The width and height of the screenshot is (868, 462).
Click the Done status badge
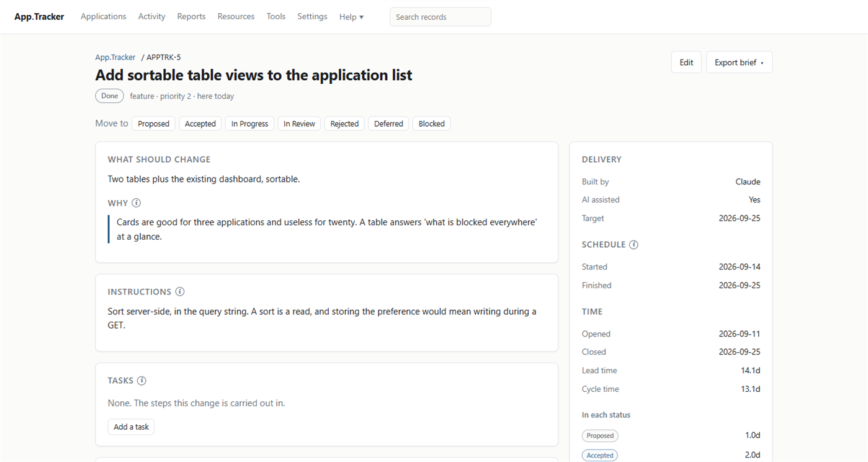109,96
